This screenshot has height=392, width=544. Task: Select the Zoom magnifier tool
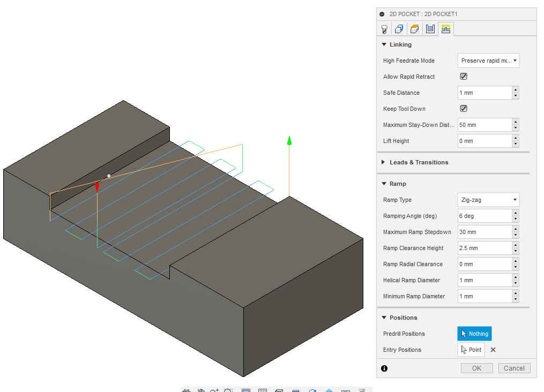pos(213,390)
